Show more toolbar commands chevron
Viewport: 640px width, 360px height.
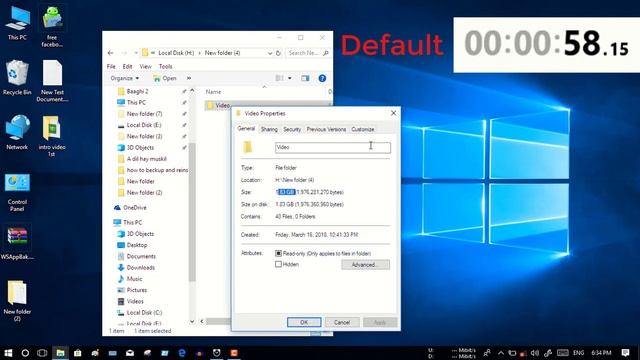coord(189,78)
